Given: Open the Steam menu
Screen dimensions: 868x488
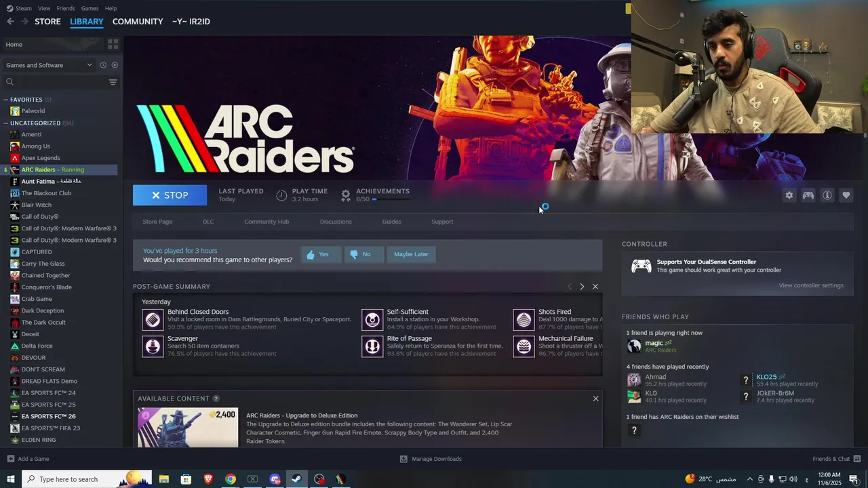Looking at the screenshot, I should tap(19, 8).
